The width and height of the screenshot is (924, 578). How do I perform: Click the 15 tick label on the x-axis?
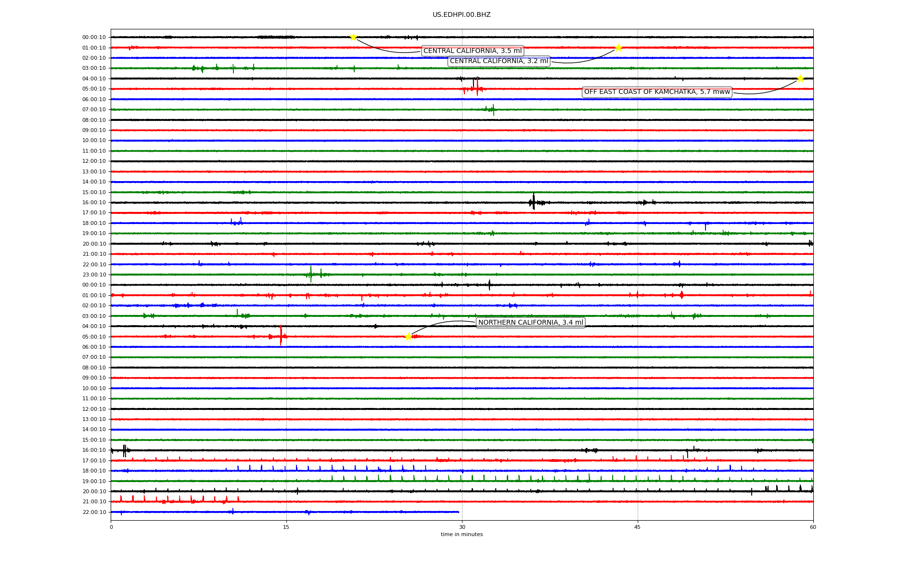pos(286,527)
